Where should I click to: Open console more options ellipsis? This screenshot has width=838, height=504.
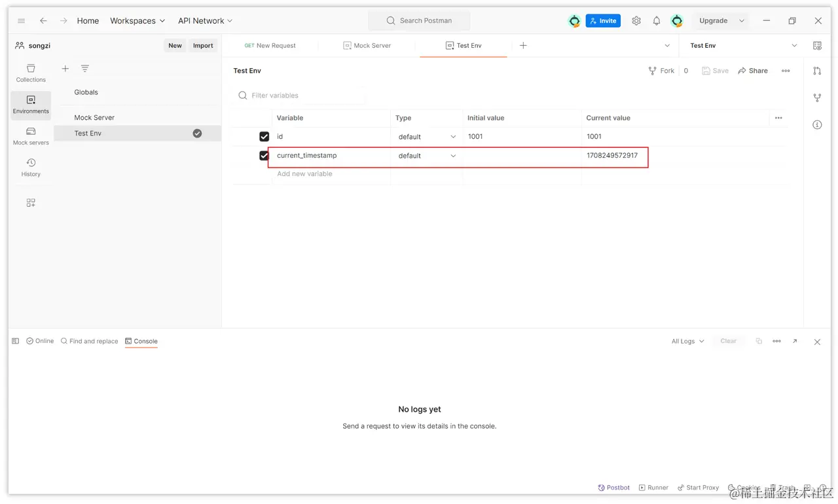pyautogui.click(x=776, y=341)
